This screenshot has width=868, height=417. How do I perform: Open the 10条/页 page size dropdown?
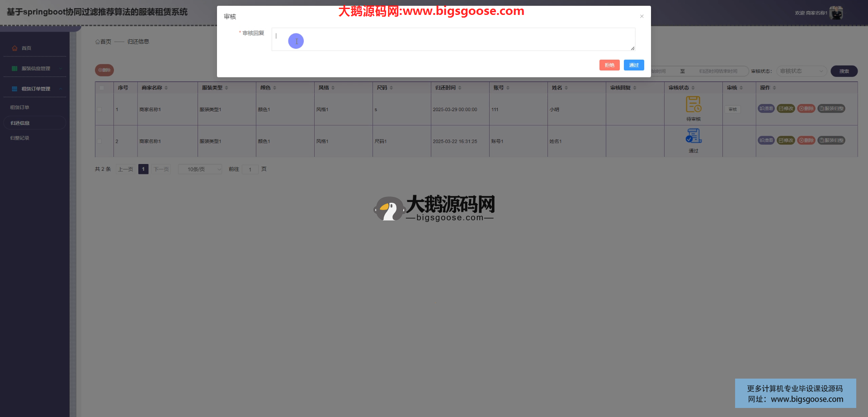click(200, 169)
